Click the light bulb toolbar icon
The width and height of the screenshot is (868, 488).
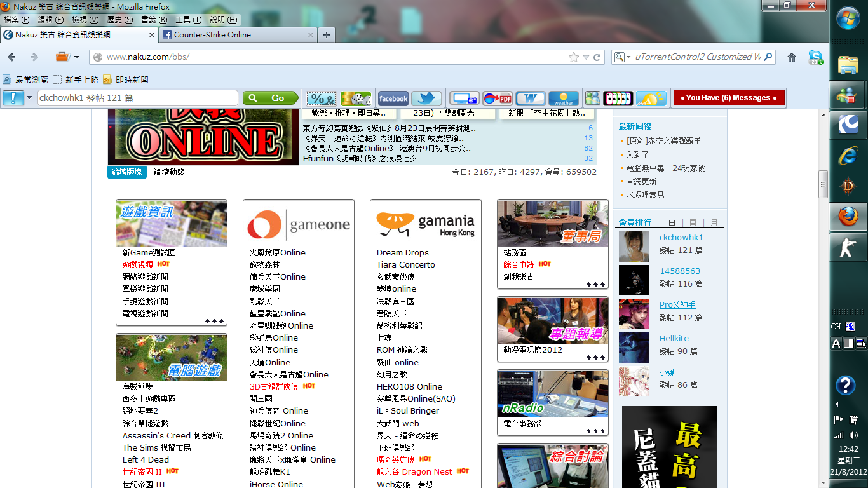point(651,98)
